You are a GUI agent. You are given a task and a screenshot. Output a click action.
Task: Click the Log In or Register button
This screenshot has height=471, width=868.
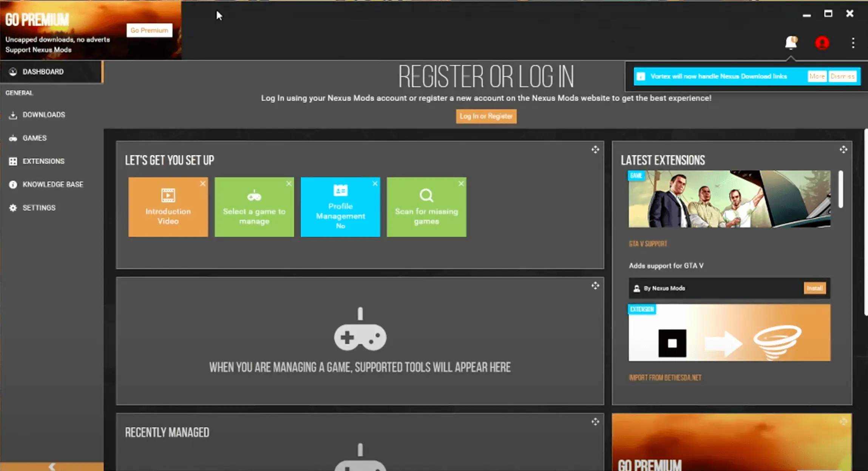tap(486, 116)
